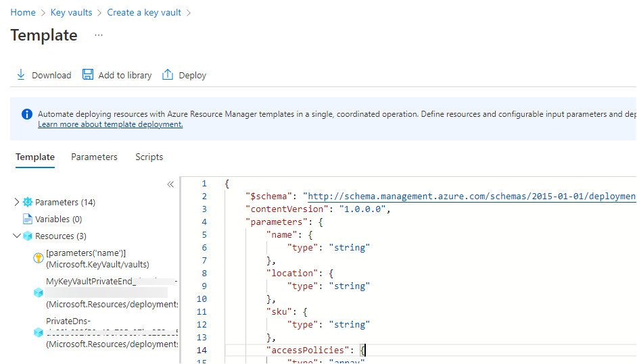
Task: Click the Deploy upload icon
Action: pos(168,75)
